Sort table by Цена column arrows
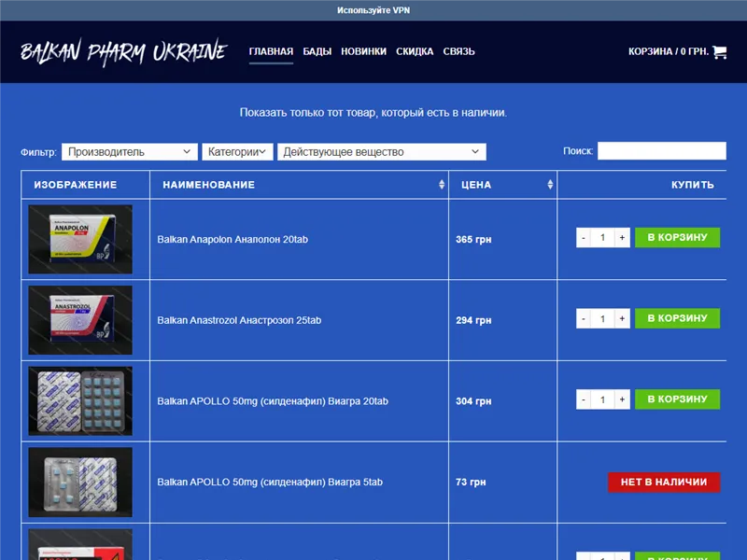747x560 pixels. tap(550, 185)
